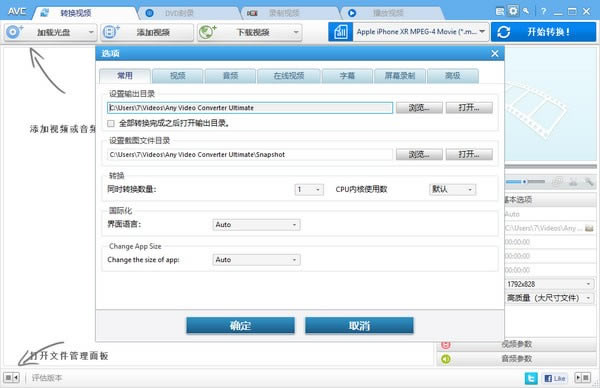Click the person icon under the preview
This screenshot has width=600, height=388.
[x=573, y=182]
